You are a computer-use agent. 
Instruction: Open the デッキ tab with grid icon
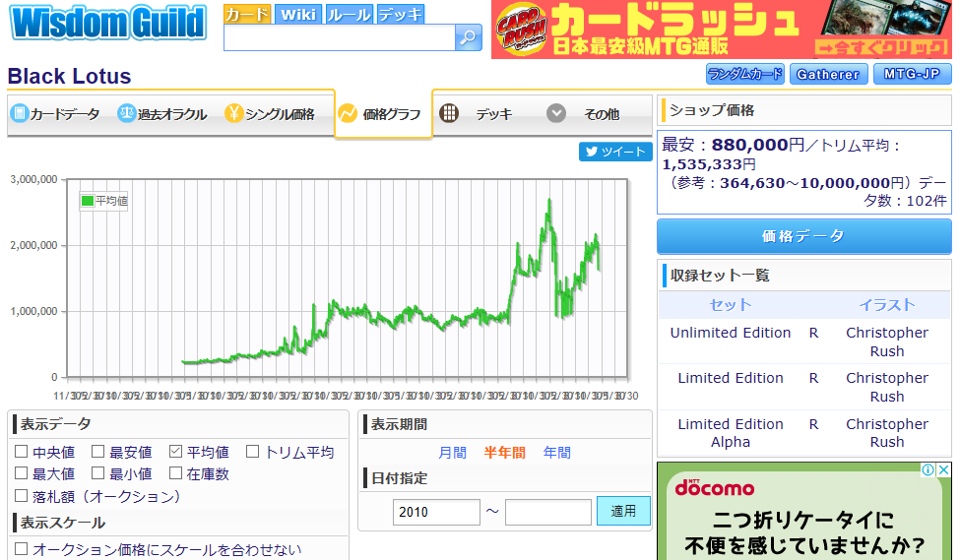(476, 114)
